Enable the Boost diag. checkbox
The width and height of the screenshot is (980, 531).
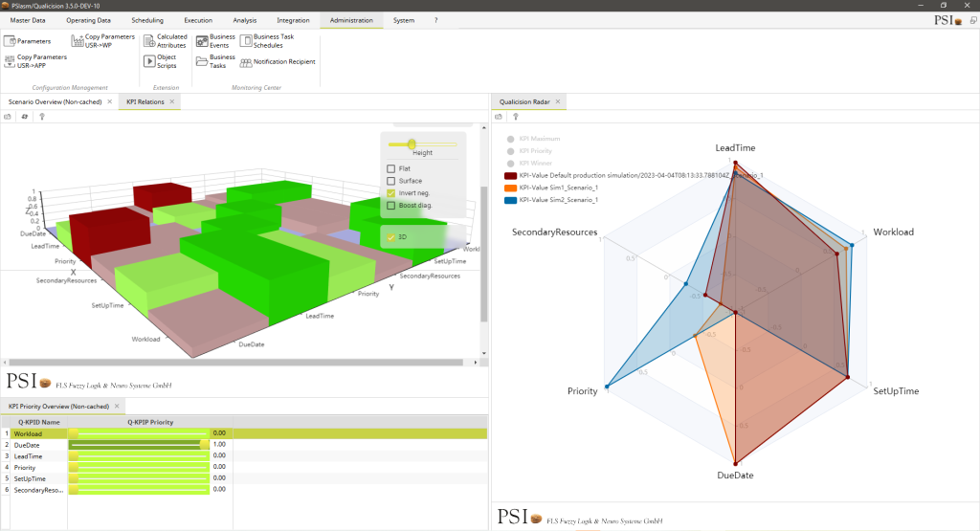click(x=391, y=206)
